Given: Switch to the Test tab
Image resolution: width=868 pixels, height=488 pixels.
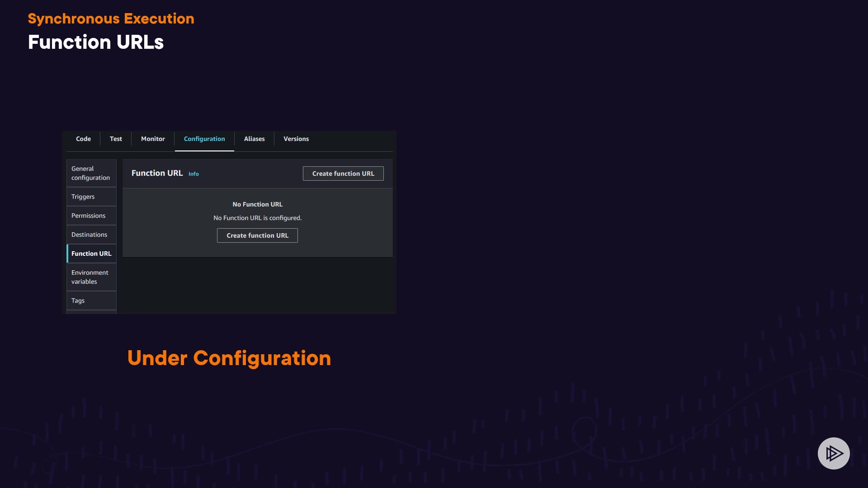Looking at the screenshot, I should [x=116, y=139].
